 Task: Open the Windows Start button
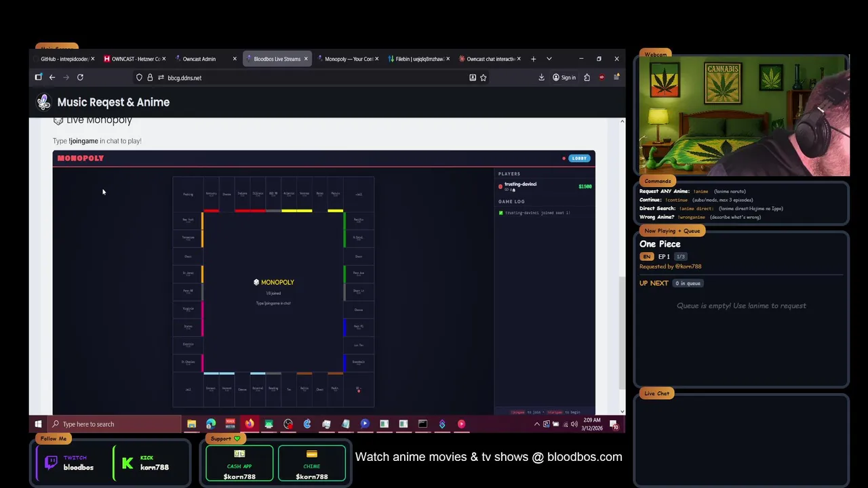38,424
